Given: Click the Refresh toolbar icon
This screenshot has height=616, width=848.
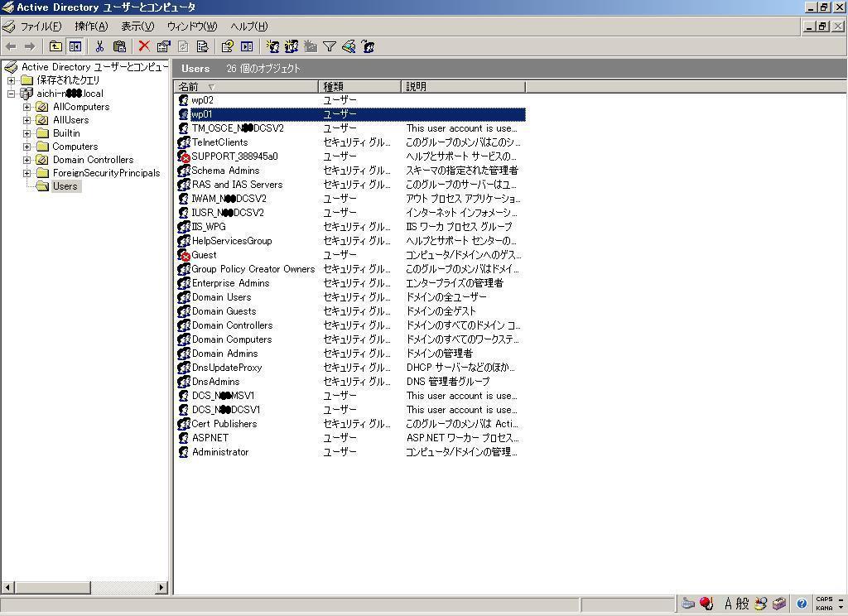Looking at the screenshot, I should pos(183,47).
